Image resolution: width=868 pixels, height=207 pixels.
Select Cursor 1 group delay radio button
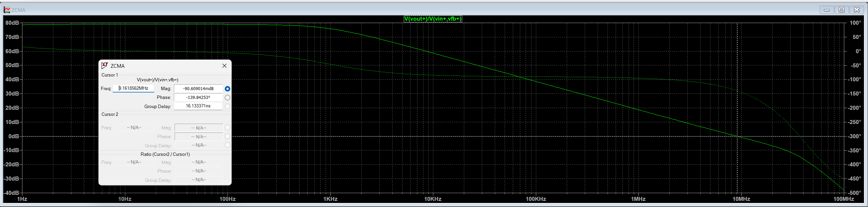click(x=228, y=106)
